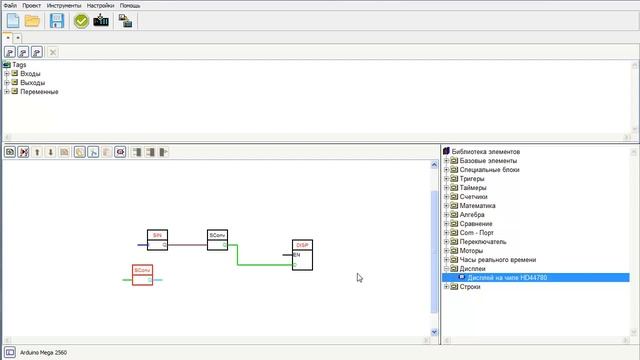Select the DISP block on the diagram
This screenshot has height=360, width=640.
click(302, 255)
